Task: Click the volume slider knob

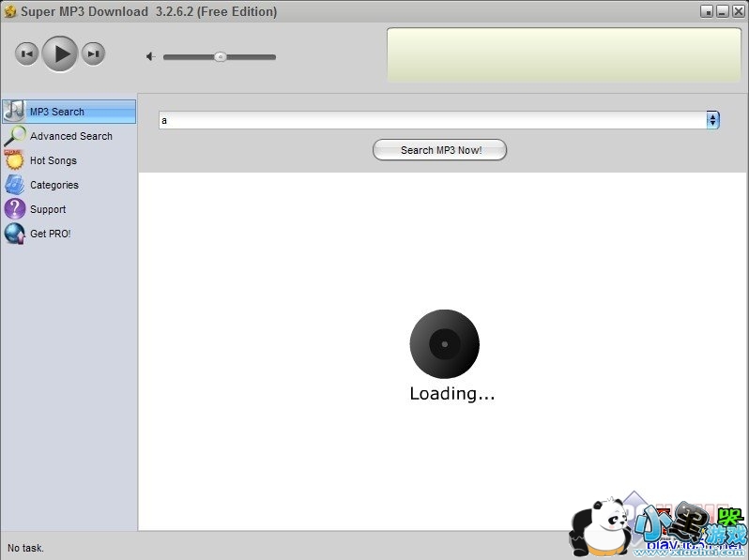Action: pos(221,57)
